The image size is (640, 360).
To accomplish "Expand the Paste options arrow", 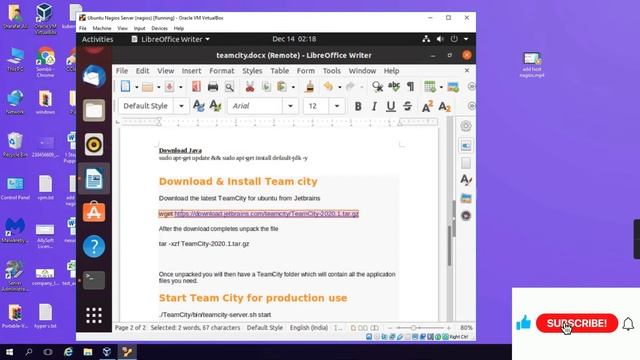I will 293,87.
